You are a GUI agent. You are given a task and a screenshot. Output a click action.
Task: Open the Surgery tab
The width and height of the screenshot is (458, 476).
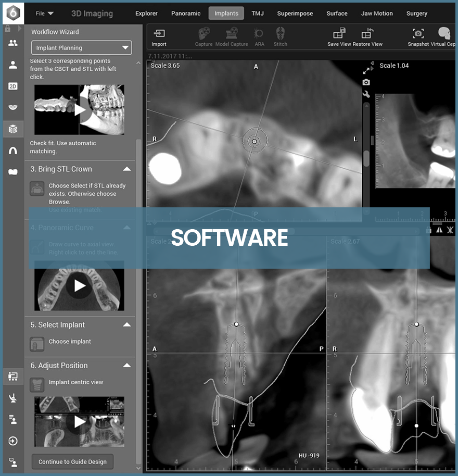(x=417, y=14)
